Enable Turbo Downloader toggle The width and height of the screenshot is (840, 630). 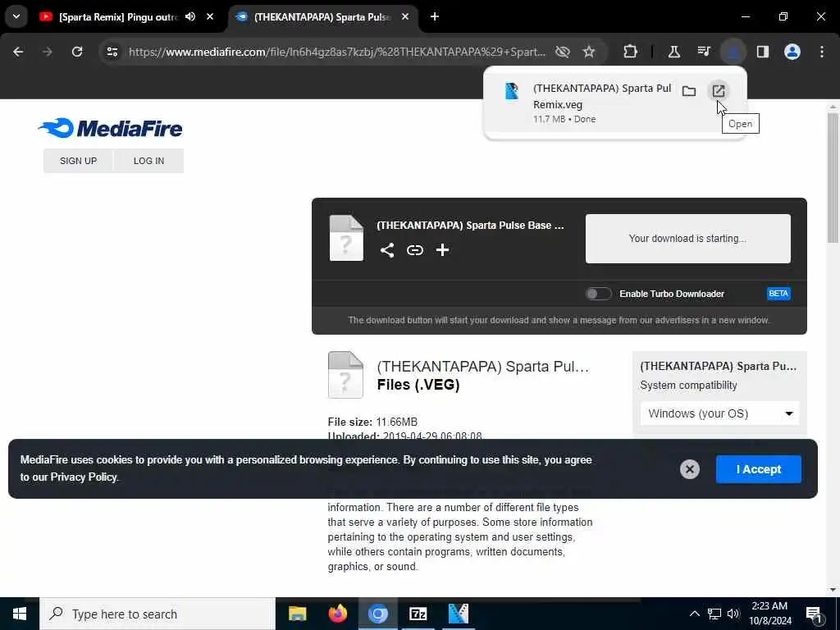click(598, 294)
